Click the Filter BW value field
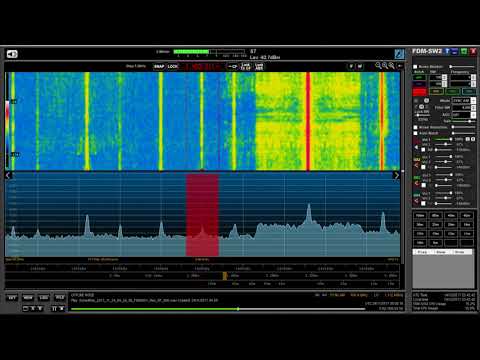Viewport: 480px width, 360px height. pyautogui.click(x=461, y=108)
